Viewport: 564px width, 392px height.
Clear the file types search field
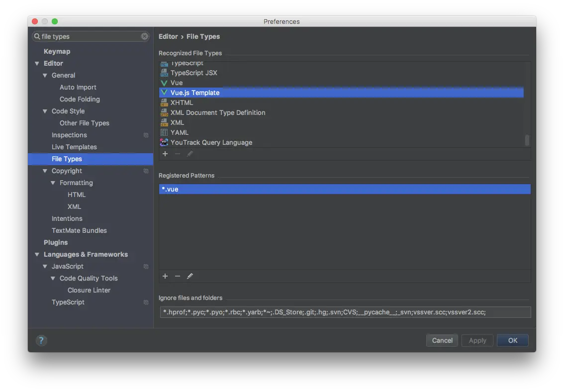(x=144, y=36)
